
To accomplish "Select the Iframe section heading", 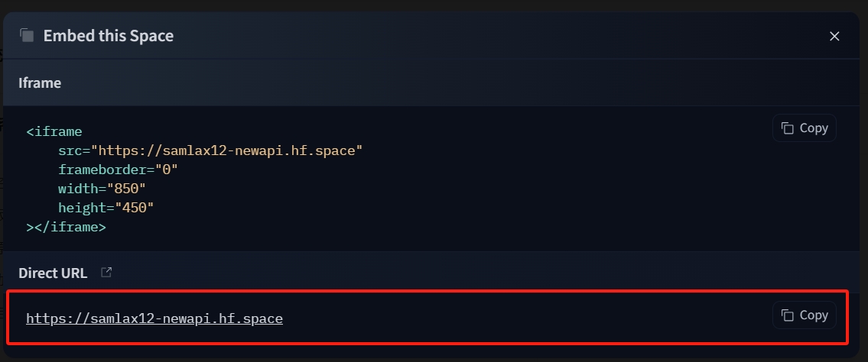I will click(x=40, y=83).
